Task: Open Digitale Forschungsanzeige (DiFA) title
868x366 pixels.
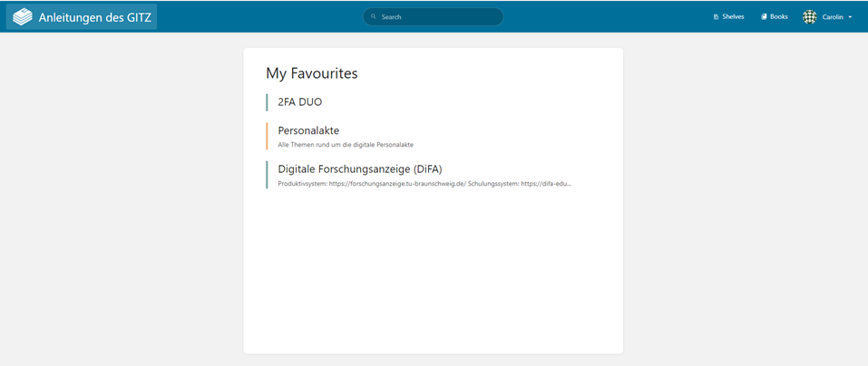Action: point(359,169)
